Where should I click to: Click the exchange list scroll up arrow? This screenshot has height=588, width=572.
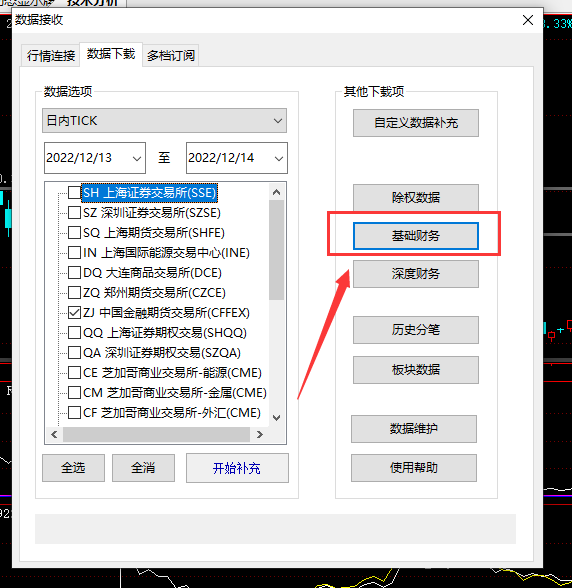276,192
